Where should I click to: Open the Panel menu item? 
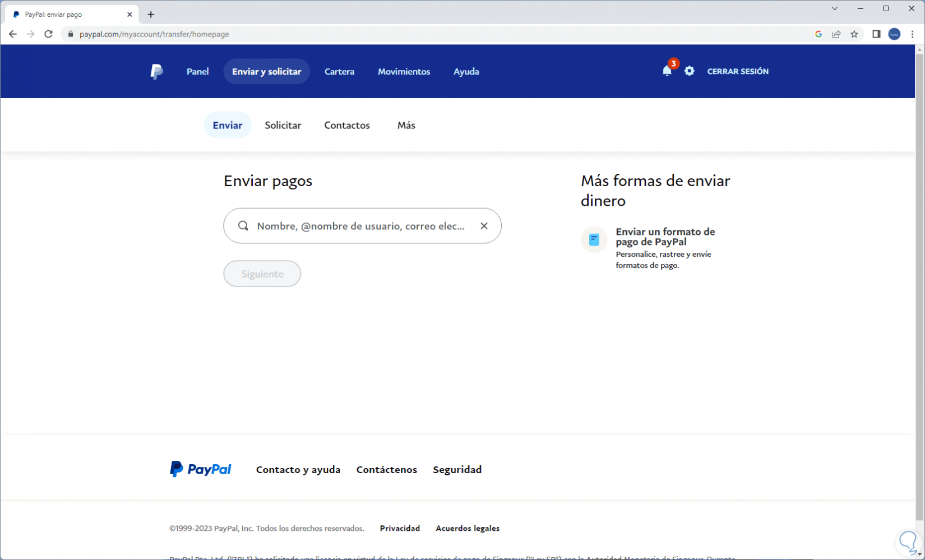pos(198,71)
